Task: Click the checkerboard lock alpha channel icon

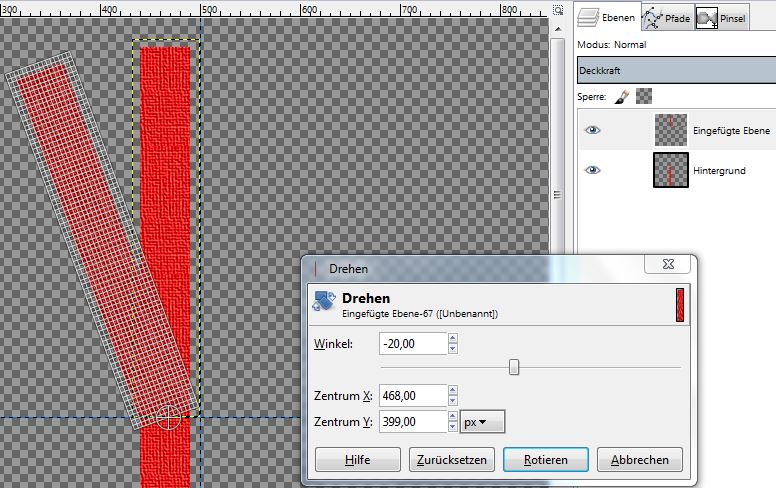Action: [x=644, y=96]
